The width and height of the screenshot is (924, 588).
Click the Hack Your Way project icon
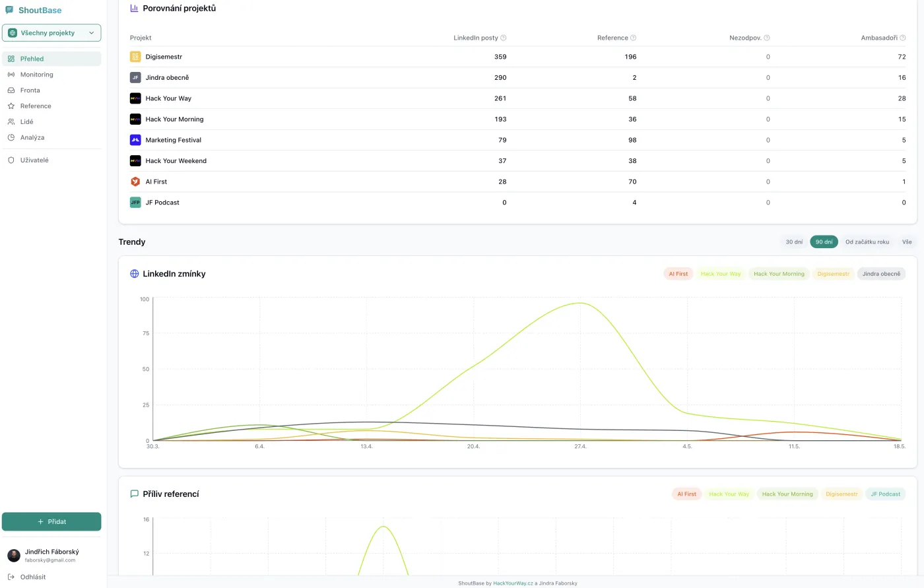coord(135,98)
